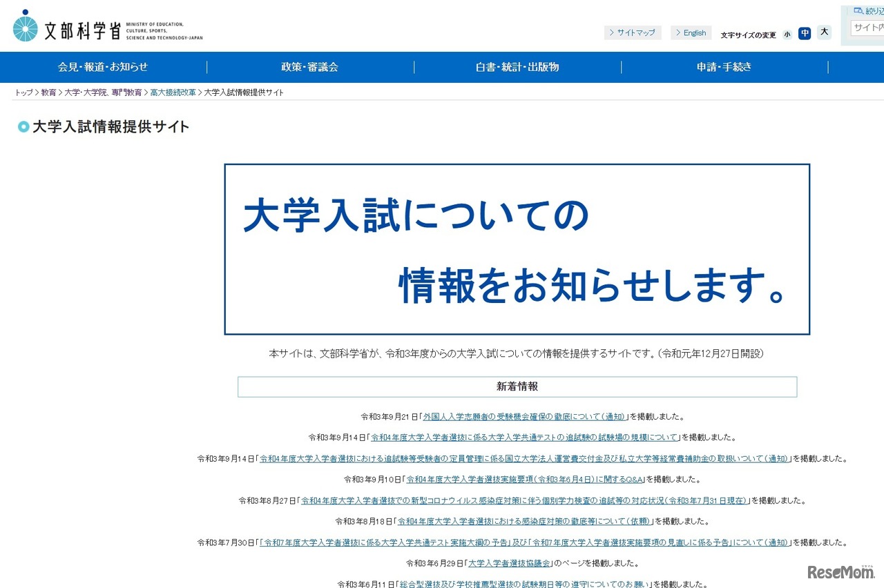Open the 会見・報道・お知らせ menu
The width and height of the screenshot is (884, 588).
coord(102,67)
